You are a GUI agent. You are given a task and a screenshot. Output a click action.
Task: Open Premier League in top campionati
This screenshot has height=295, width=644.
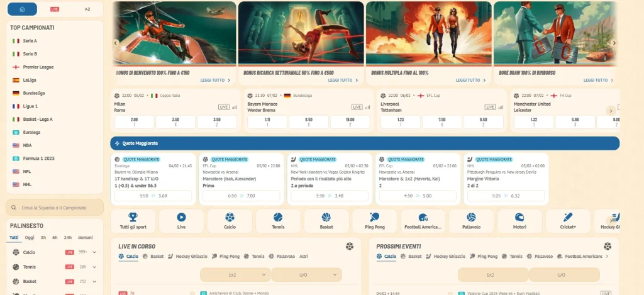tap(38, 67)
